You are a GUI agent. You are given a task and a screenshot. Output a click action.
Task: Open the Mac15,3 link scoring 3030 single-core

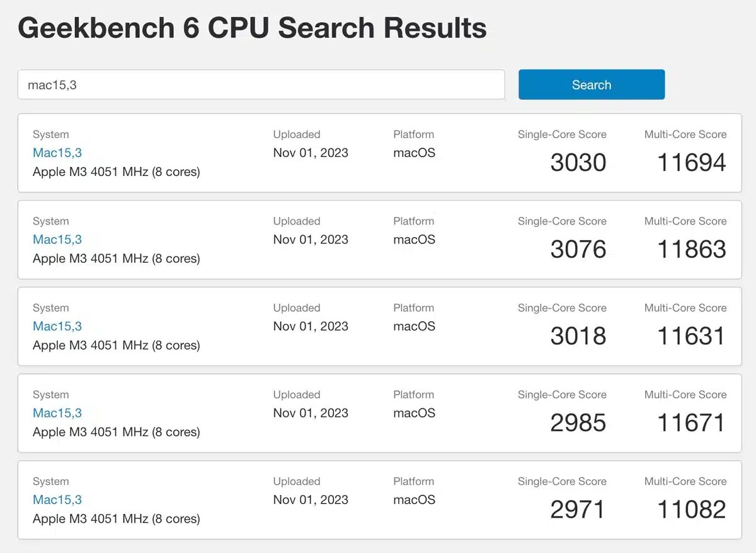(x=57, y=153)
